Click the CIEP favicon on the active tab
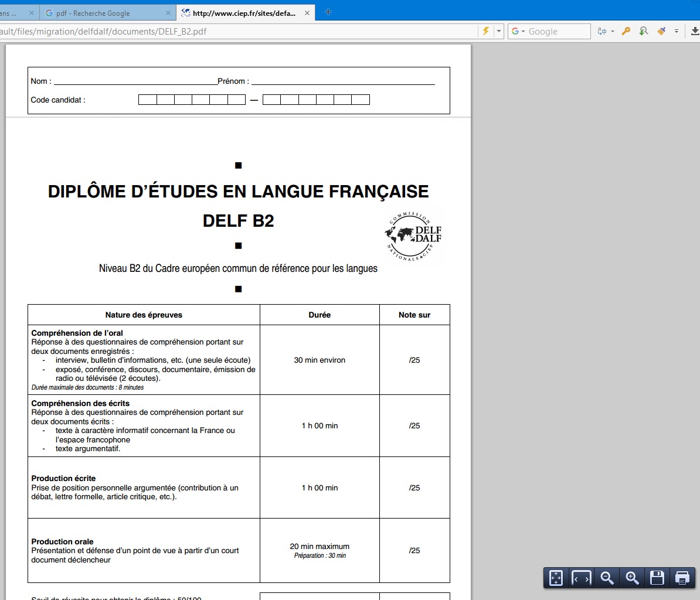The width and height of the screenshot is (700, 600). pyautogui.click(x=186, y=13)
